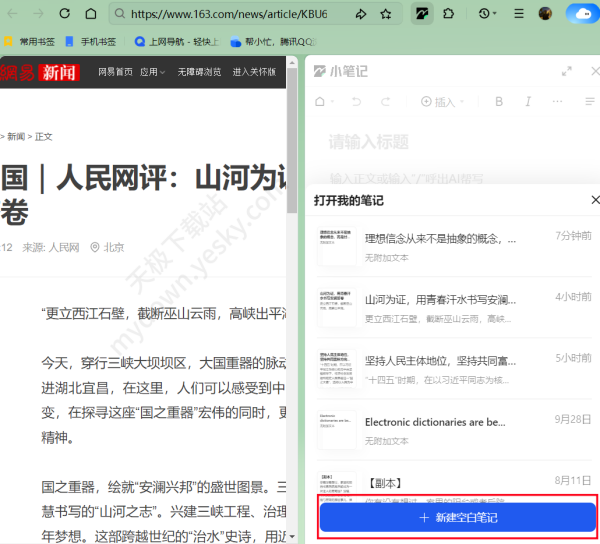Expand the 应用 dropdown in the site navigation

153,73
